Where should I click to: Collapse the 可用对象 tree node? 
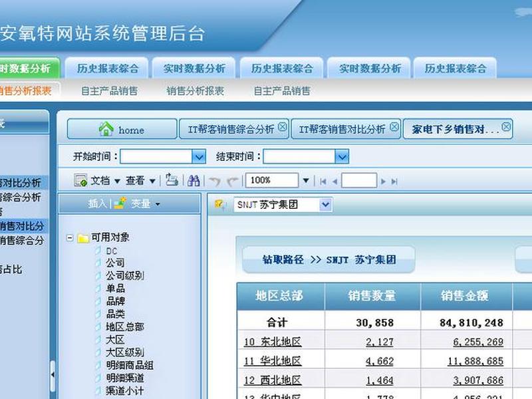[70, 237]
